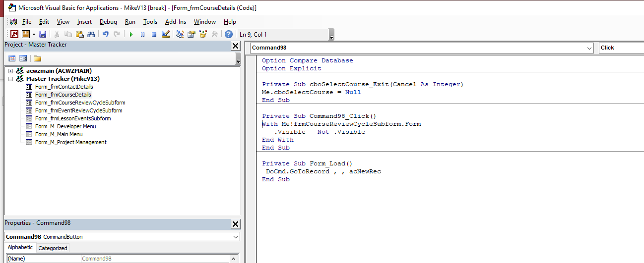Click the Cut scissors icon
The width and height of the screenshot is (644, 263).
point(57,34)
